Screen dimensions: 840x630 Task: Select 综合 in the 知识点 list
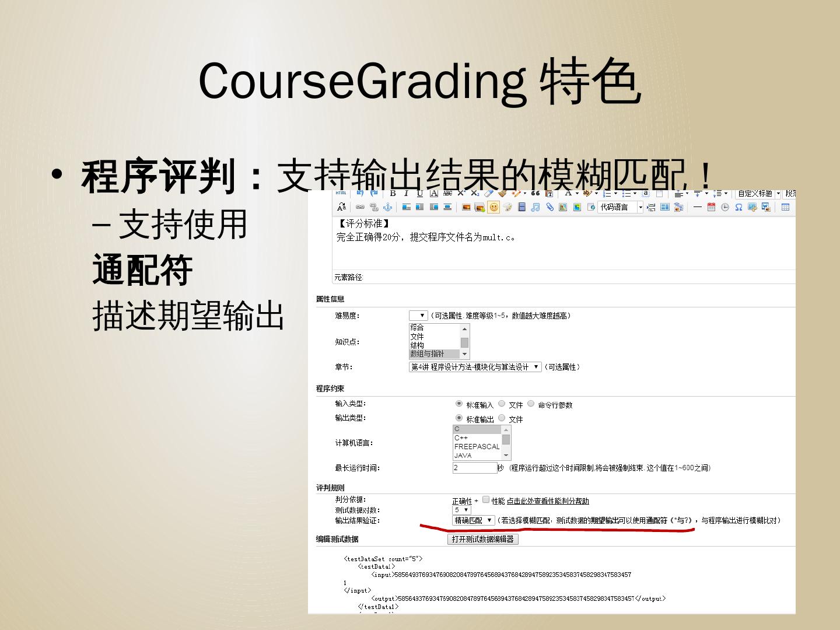click(435, 328)
